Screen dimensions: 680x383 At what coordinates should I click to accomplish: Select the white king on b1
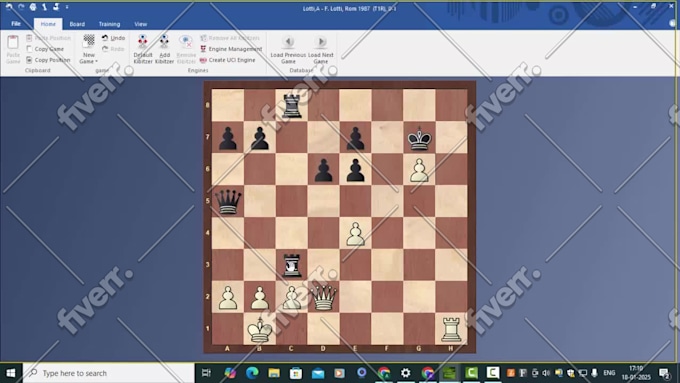click(x=260, y=329)
